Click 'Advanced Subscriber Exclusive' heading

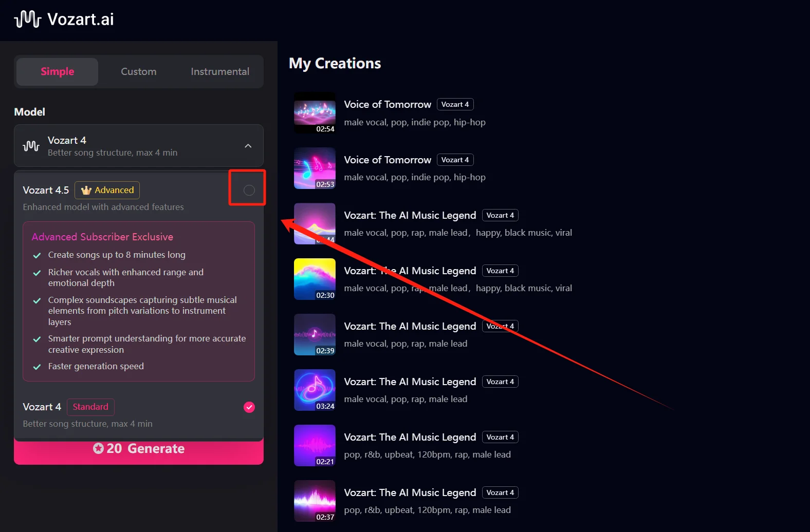(x=102, y=237)
